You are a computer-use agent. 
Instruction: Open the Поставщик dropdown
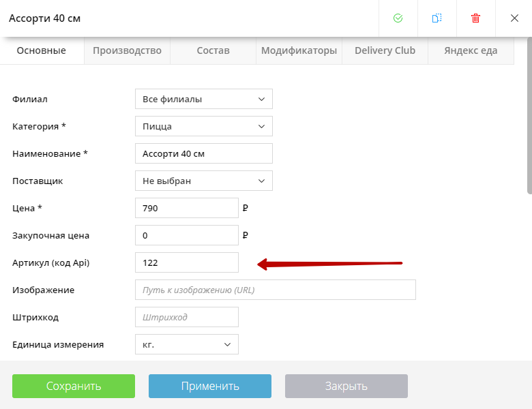coord(203,181)
